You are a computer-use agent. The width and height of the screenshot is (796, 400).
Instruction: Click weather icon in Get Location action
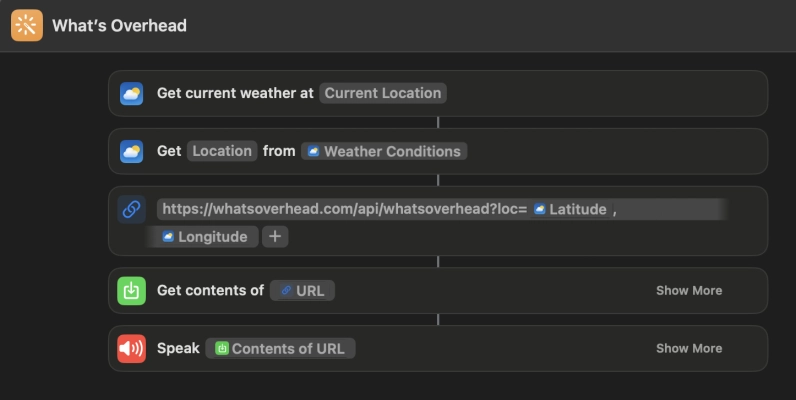click(x=131, y=151)
